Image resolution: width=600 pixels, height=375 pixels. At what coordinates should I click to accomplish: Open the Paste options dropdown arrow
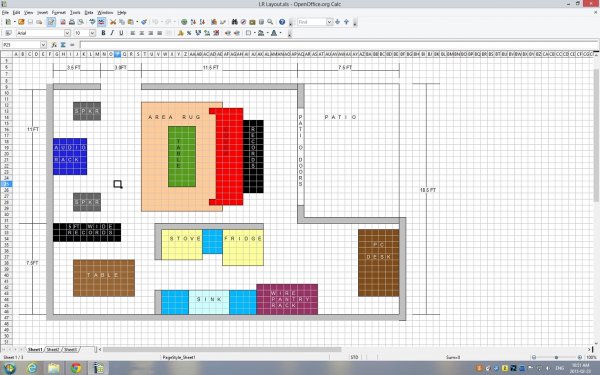tap(137, 22)
